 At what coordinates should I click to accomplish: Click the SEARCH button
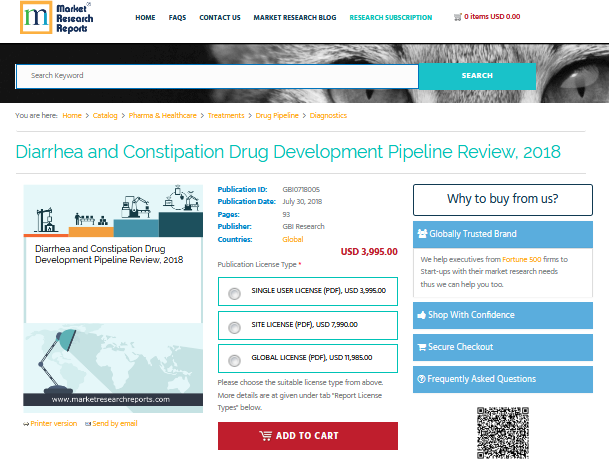point(477,76)
